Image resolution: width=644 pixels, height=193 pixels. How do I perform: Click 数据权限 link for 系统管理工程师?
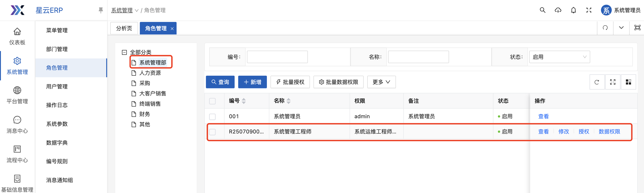pos(609,132)
